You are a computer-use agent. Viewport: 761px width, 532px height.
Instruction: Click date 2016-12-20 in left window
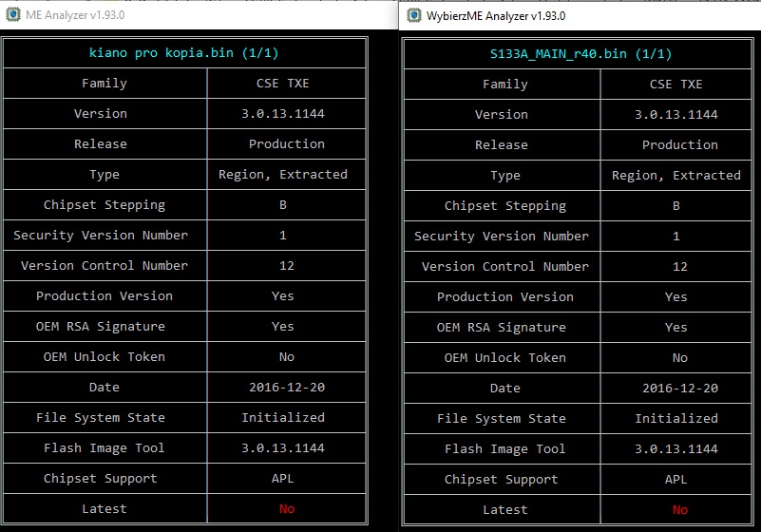pos(287,388)
